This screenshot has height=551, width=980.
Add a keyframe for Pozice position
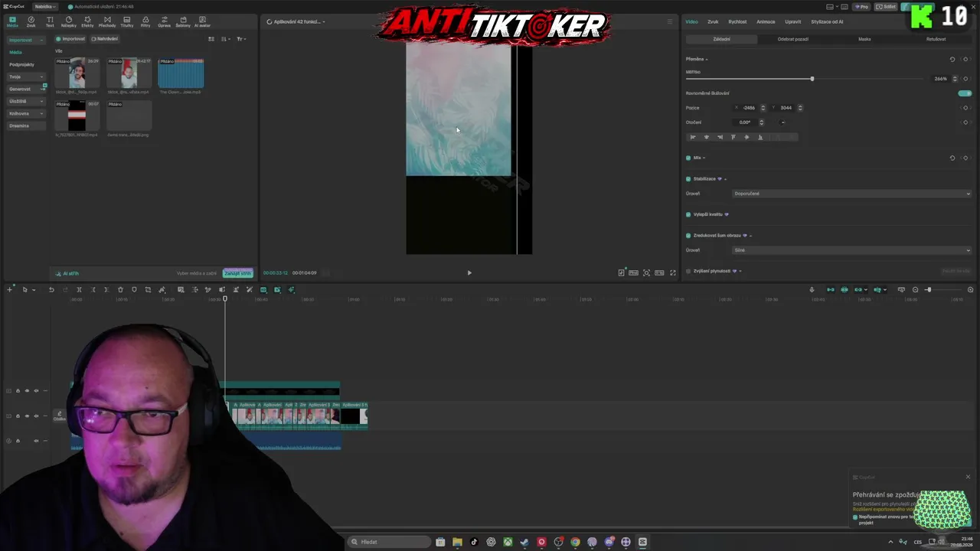click(x=965, y=108)
